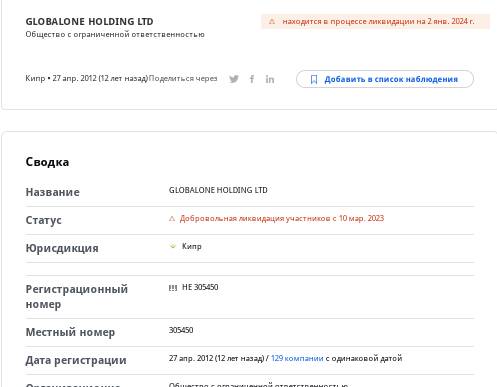The width and height of the screenshot is (497, 387).
Task: Share the company via the Facebook icon
Action: (x=252, y=79)
